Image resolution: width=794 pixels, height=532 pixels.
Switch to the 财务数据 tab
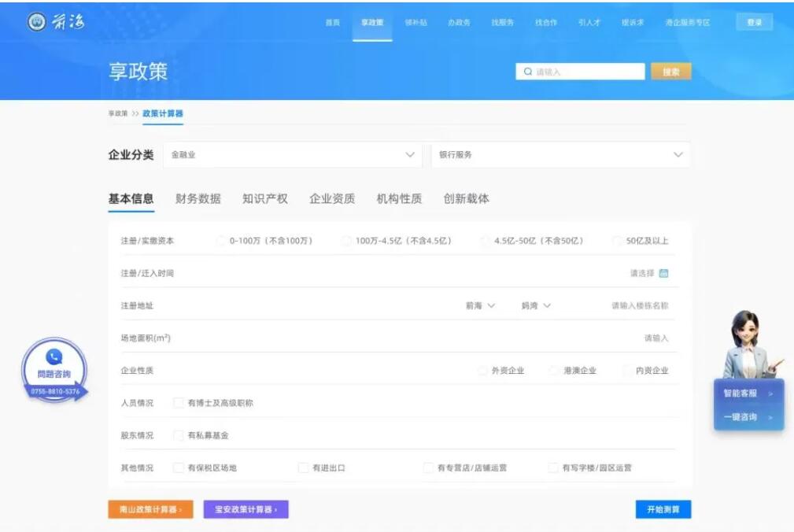point(197,199)
